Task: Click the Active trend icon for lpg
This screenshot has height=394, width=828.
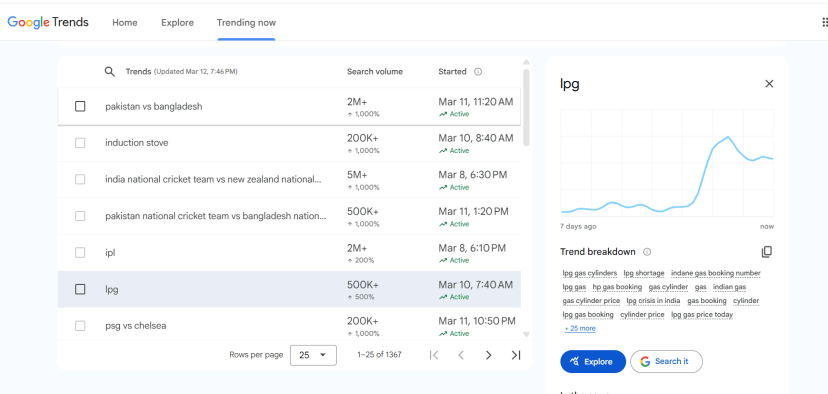Action: click(x=443, y=297)
